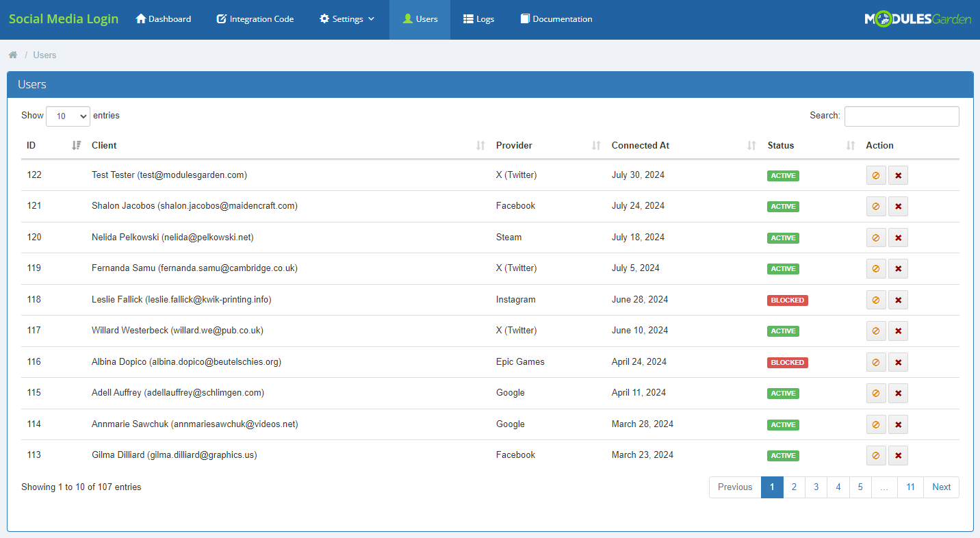Select page 5 of the pagination
This screenshot has width=980, height=538.
click(x=860, y=487)
